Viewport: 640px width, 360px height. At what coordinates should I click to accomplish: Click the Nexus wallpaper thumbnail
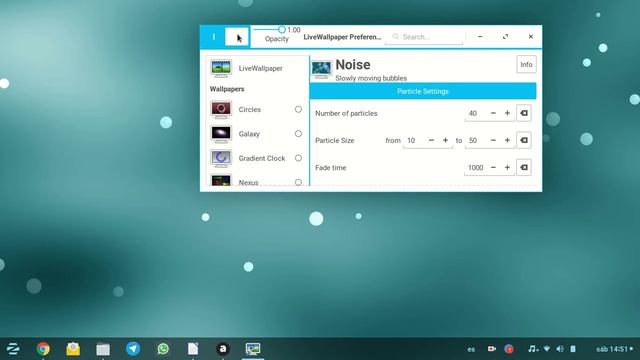pyautogui.click(x=221, y=180)
